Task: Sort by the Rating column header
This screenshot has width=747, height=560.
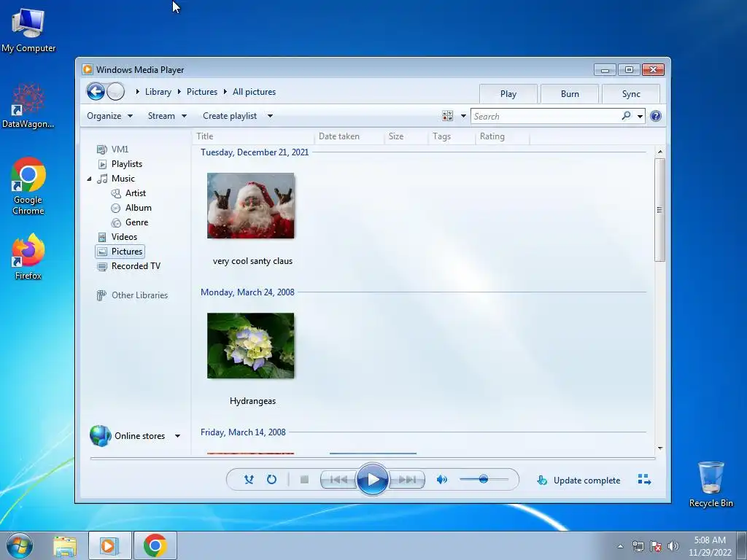Action: click(x=503, y=136)
